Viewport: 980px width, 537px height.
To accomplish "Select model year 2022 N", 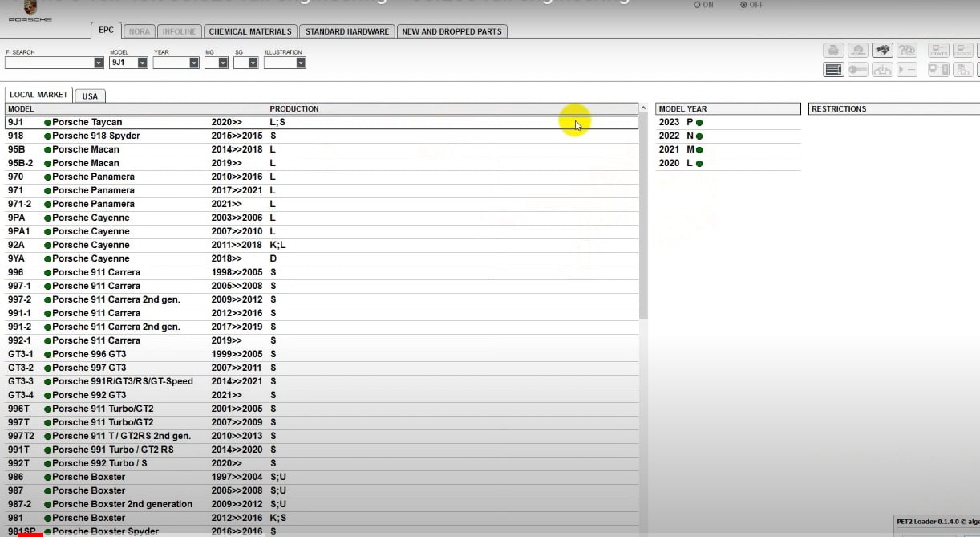I will (x=728, y=136).
